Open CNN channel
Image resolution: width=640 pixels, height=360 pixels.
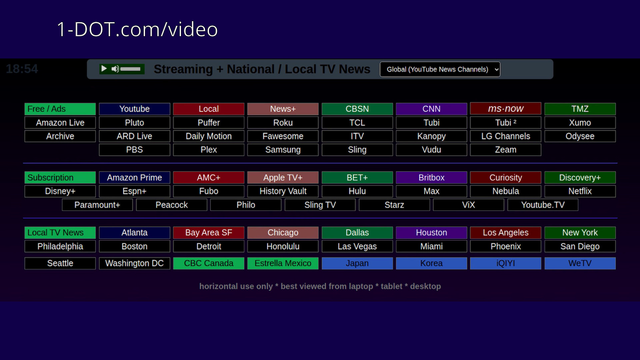click(431, 109)
